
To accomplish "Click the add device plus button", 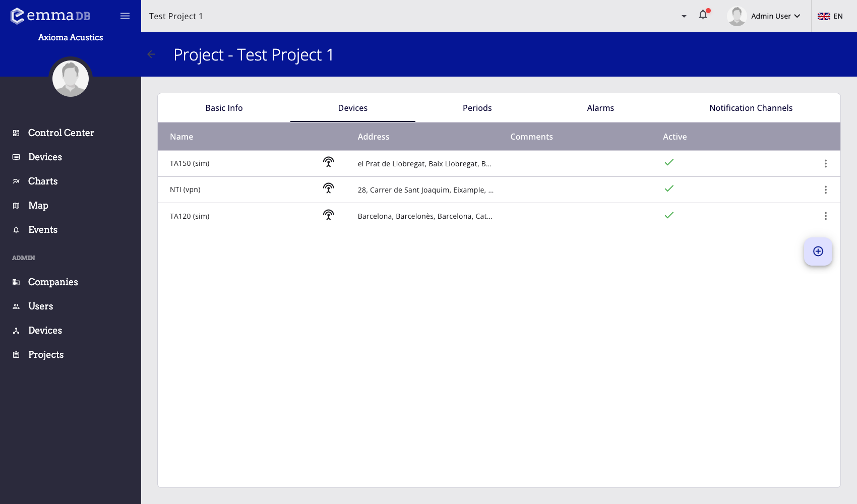I will tap(818, 251).
